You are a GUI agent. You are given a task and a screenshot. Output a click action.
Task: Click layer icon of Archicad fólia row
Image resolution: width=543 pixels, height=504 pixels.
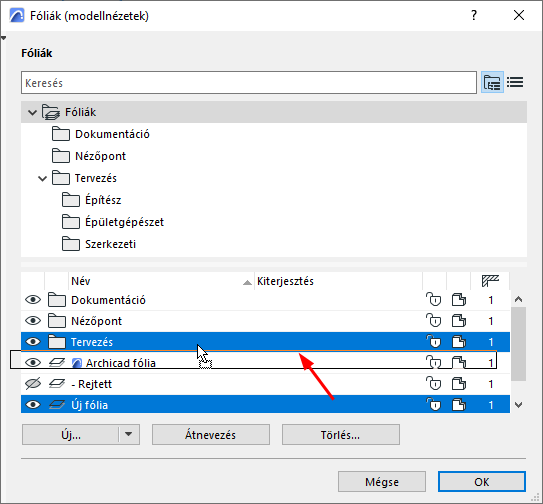point(57,363)
